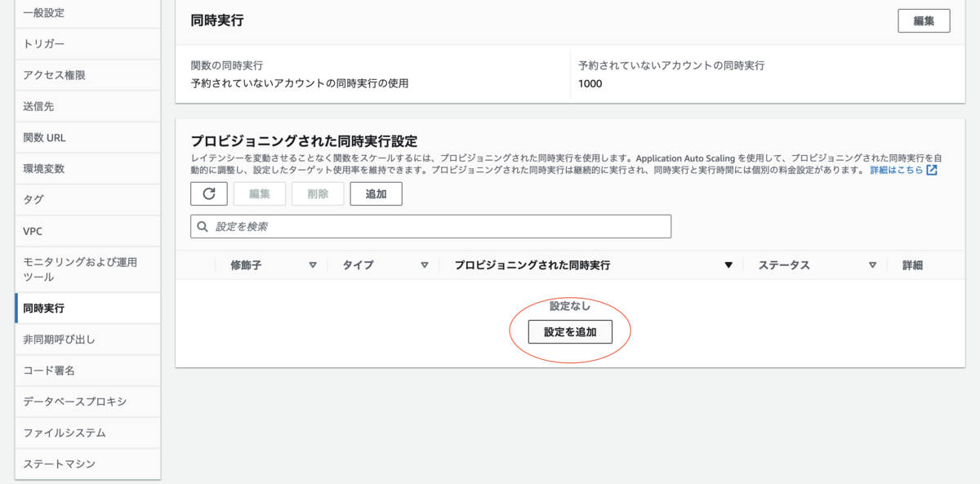Click the プロビジョニングされた同時実行 column header text
The width and height of the screenshot is (980, 484).
click(532, 265)
